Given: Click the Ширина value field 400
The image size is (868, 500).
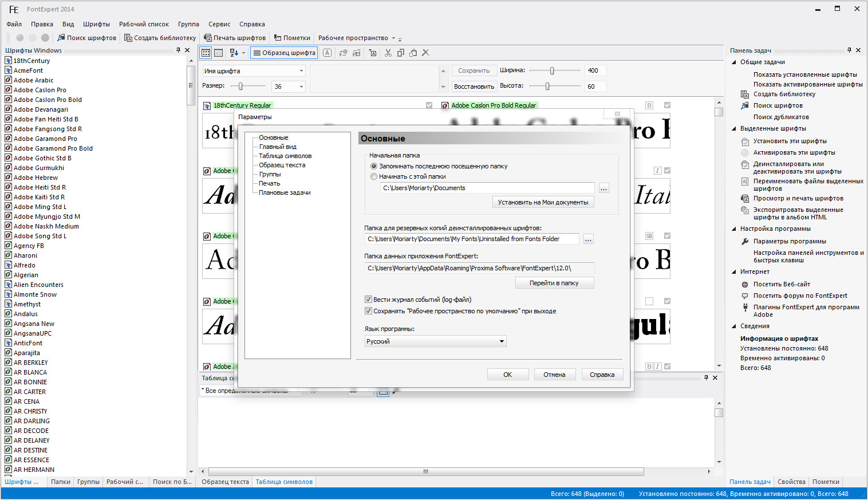Looking at the screenshot, I should point(595,70).
